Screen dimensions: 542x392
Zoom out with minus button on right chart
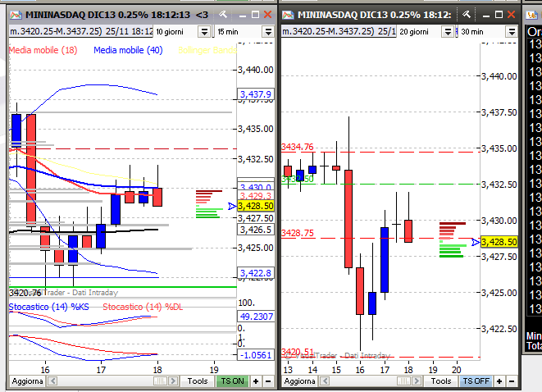click(512, 381)
